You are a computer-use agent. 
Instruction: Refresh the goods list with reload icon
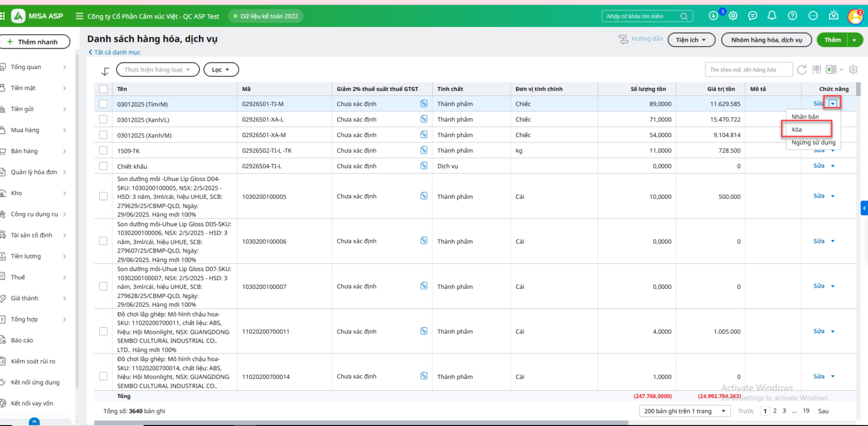click(802, 69)
